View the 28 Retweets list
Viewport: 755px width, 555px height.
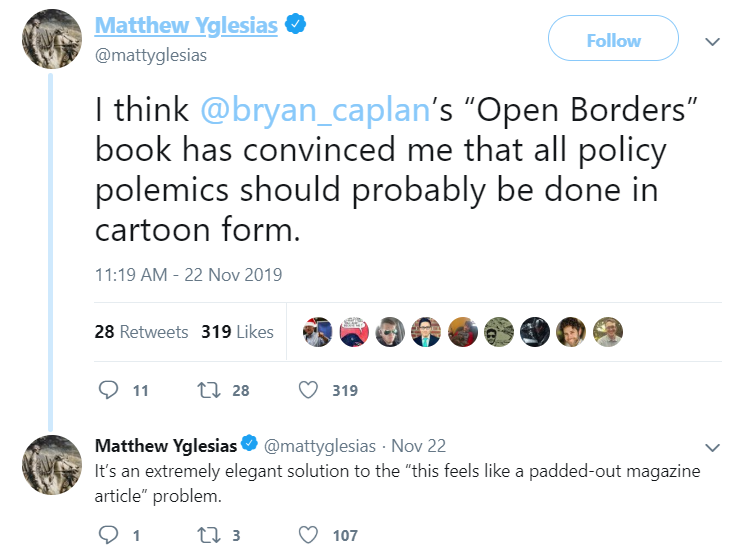point(141,331)
